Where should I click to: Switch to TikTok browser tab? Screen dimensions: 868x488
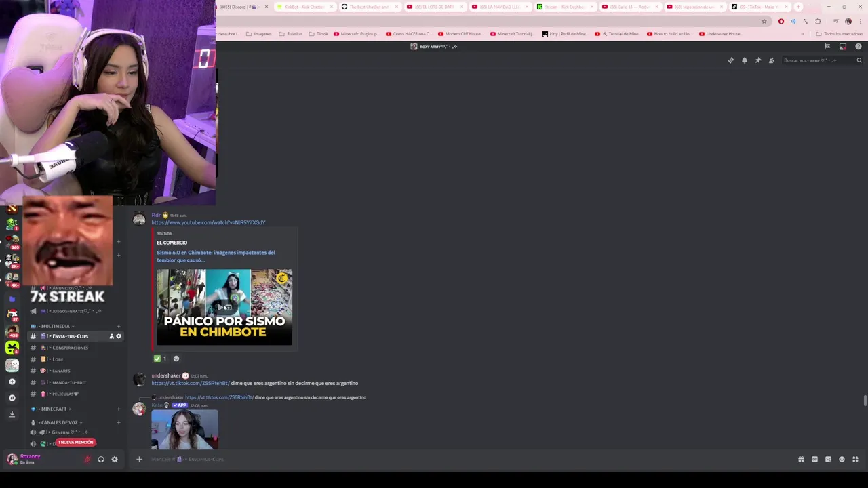click(759, 7)
